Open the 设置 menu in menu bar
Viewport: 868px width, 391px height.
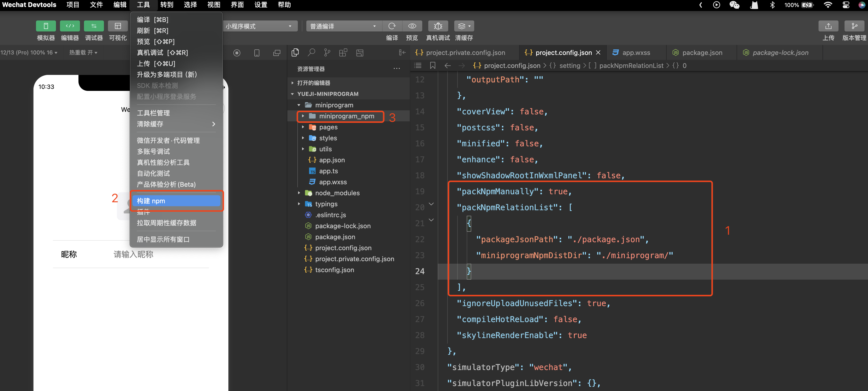click(260, 5)
